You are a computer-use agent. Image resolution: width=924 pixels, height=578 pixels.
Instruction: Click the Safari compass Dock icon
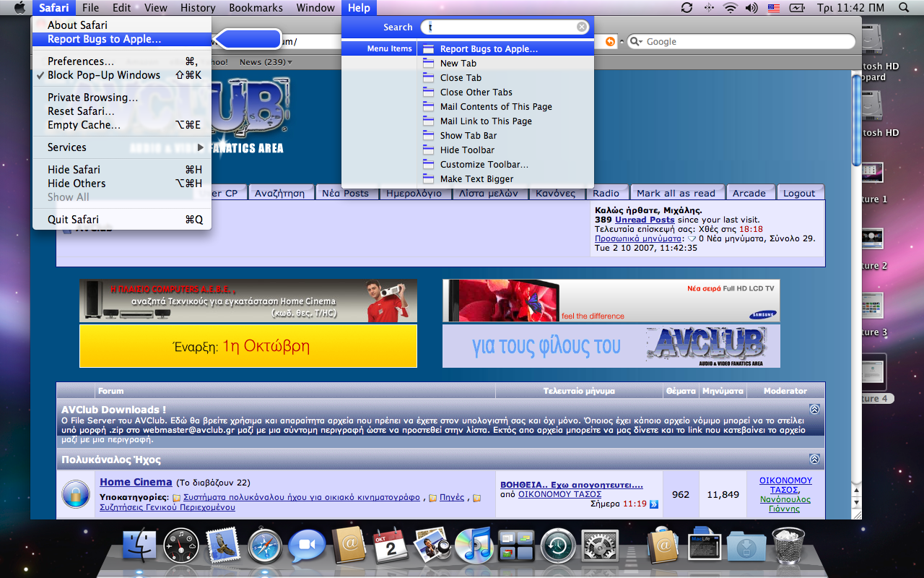(265, 547)
